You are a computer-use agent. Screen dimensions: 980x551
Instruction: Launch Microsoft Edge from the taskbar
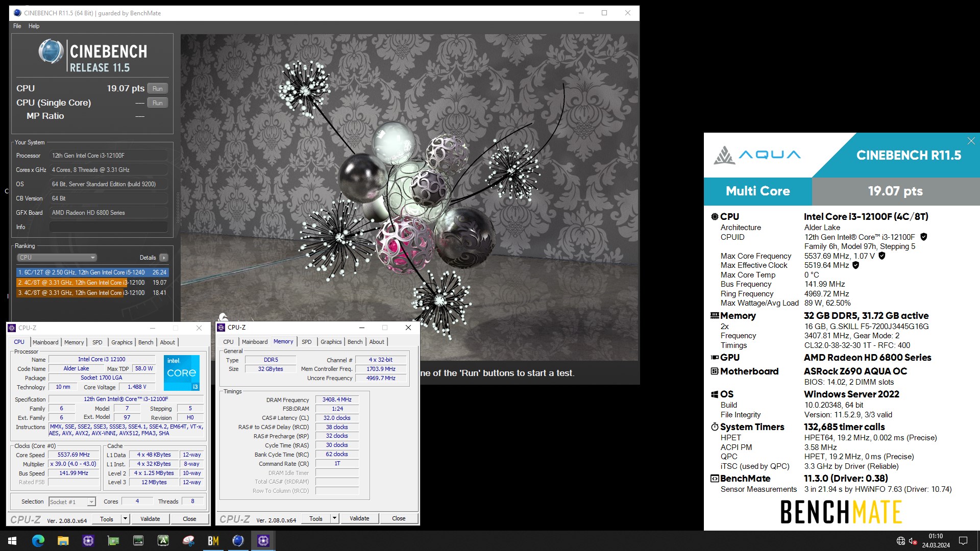click(38, 541)
